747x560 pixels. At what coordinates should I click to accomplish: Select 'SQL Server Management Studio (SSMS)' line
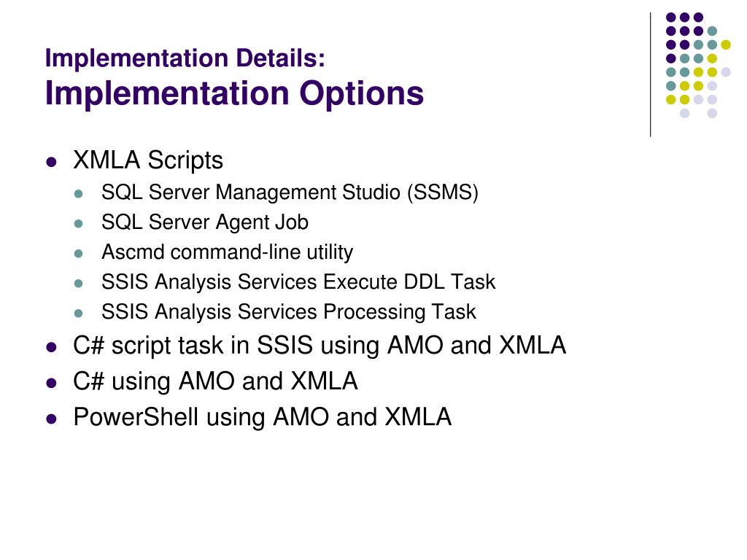[x=290, y=192]
